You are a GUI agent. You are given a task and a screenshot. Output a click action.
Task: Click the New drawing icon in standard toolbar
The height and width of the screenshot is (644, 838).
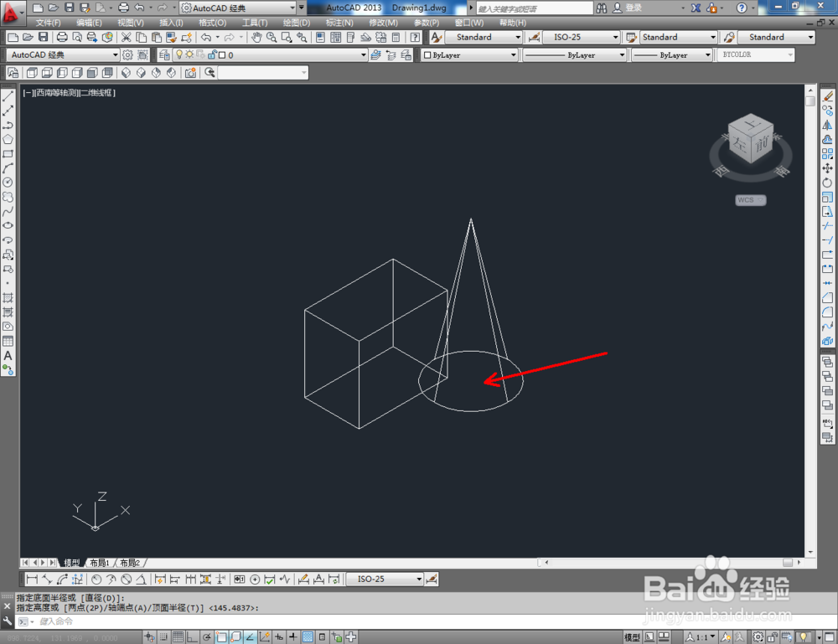[x=13, y=38]
